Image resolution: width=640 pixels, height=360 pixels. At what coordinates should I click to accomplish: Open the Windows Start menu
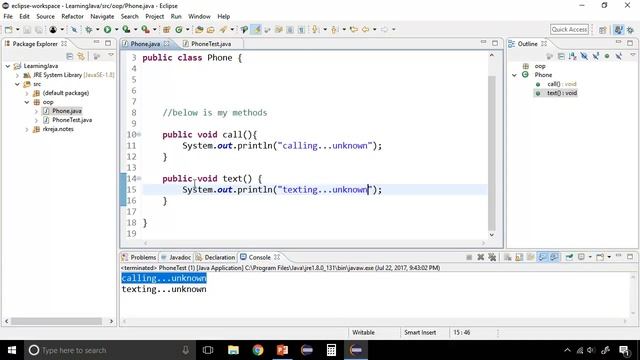click(12, 350)
